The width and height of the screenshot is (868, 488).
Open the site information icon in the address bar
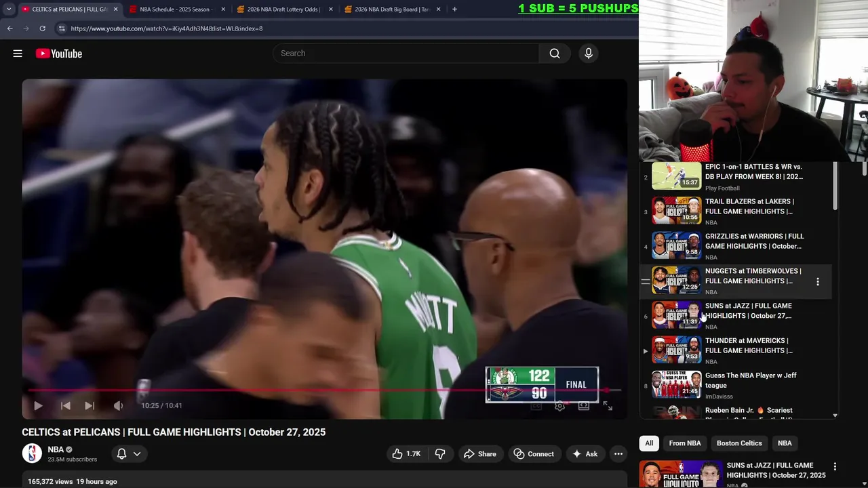(x=61, y=28)
